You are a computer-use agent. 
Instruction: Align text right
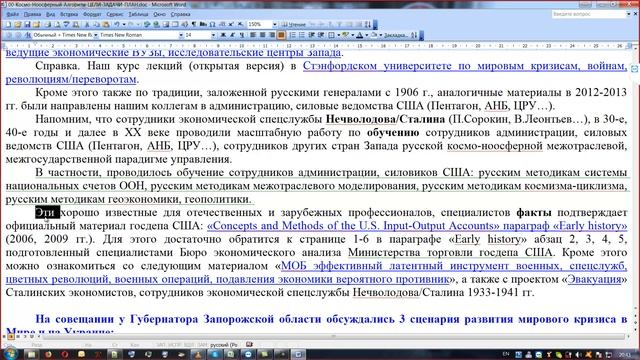coord(272,35)
